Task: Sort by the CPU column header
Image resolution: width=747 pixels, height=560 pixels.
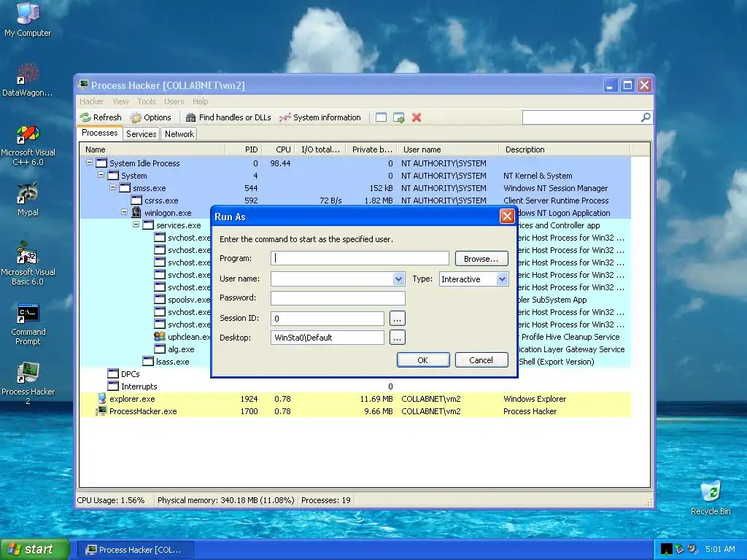Action: (278, 149)
